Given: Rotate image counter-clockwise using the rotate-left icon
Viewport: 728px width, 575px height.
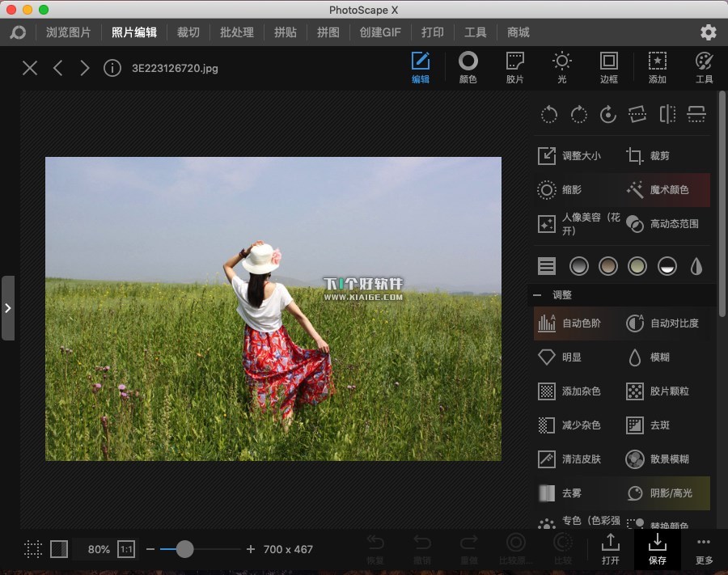Looking at the screenshot, I should coord(549,114).
